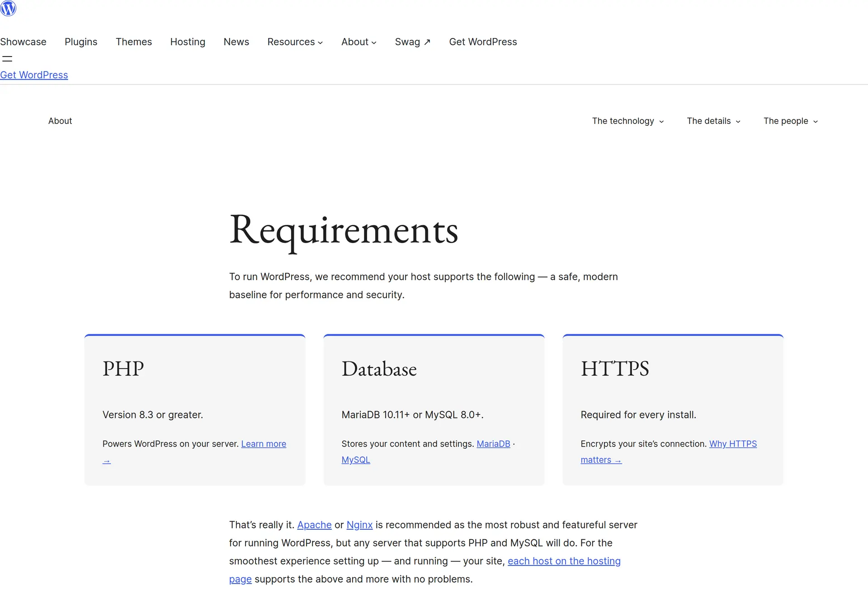Select Hosting in the top navigation
The height and width of the screenshot is (603, 868).
tap(188, 42)
